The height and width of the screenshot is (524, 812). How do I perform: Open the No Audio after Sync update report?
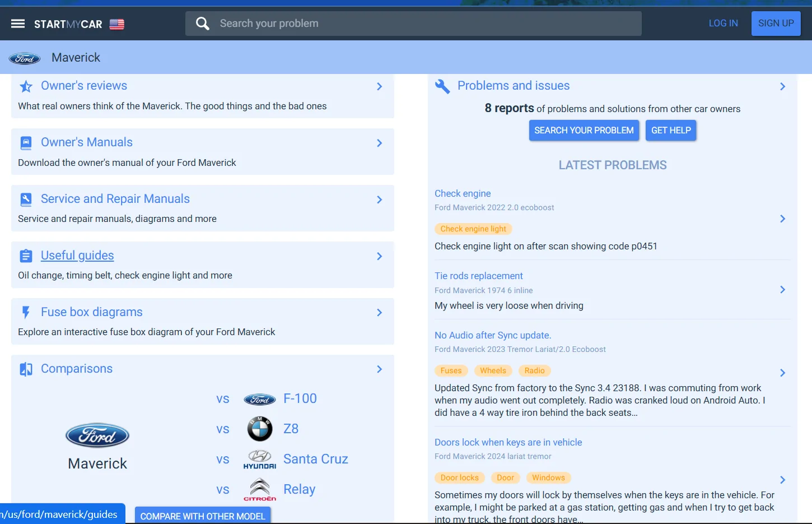[x=493, y=335]
